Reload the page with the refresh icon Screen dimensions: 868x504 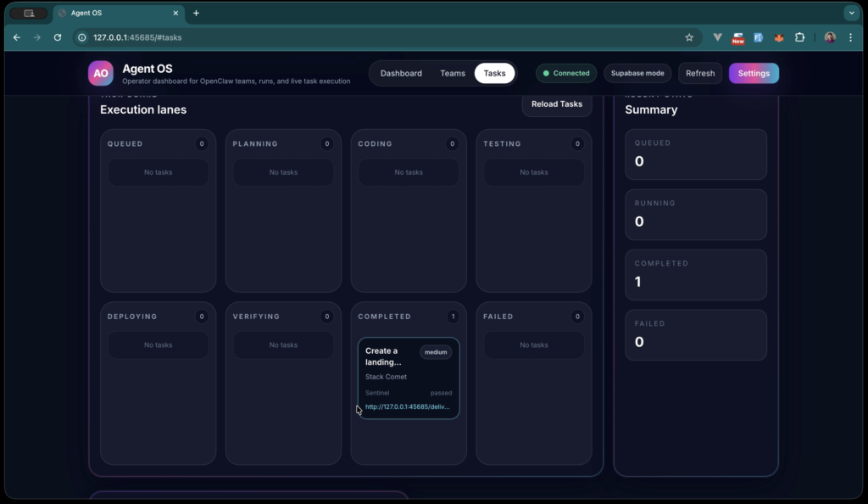(57, 37)
